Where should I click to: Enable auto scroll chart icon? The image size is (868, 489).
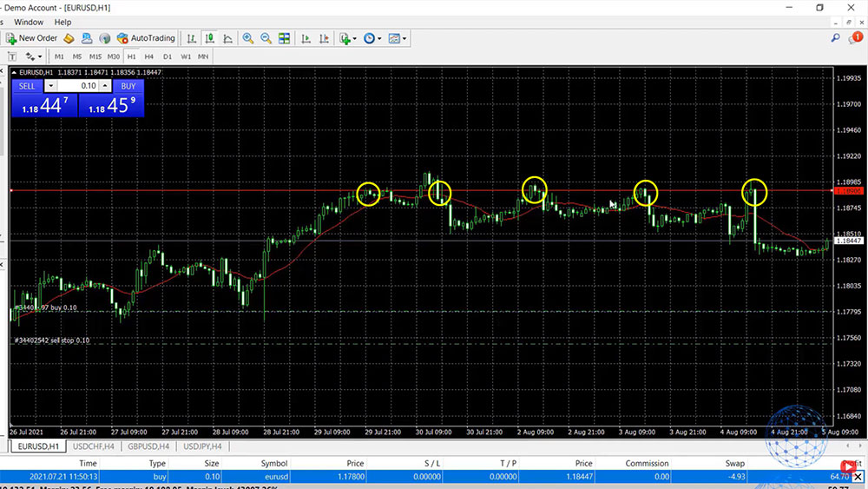306,38
